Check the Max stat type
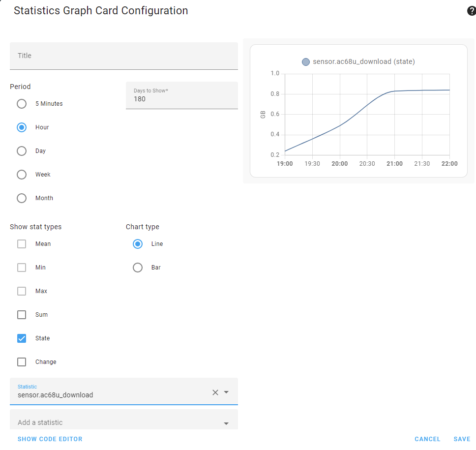Viewport: 476px width, 450px height. pos(22,291)
